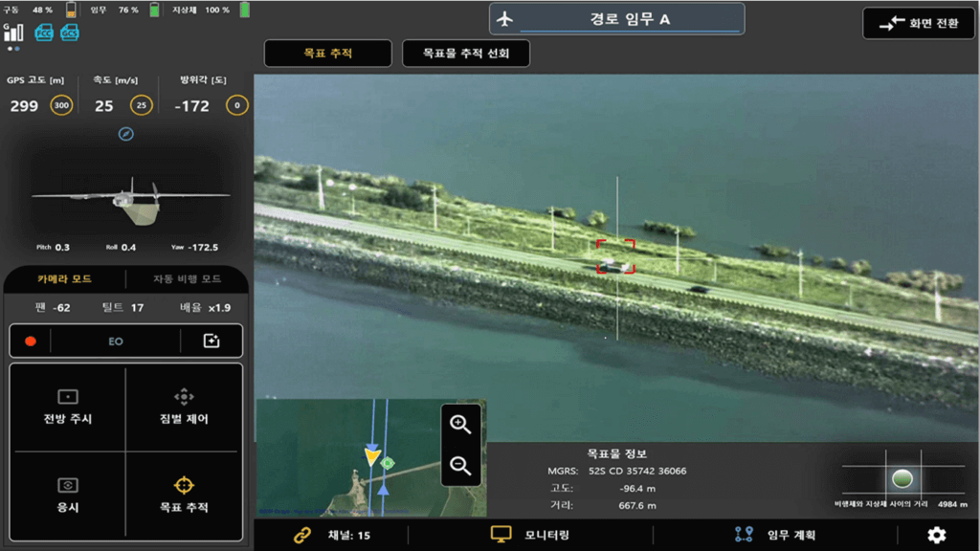Select the 카메라 모드 tab
This screenshot has width=980, height=551.
(x=65, y=279)
